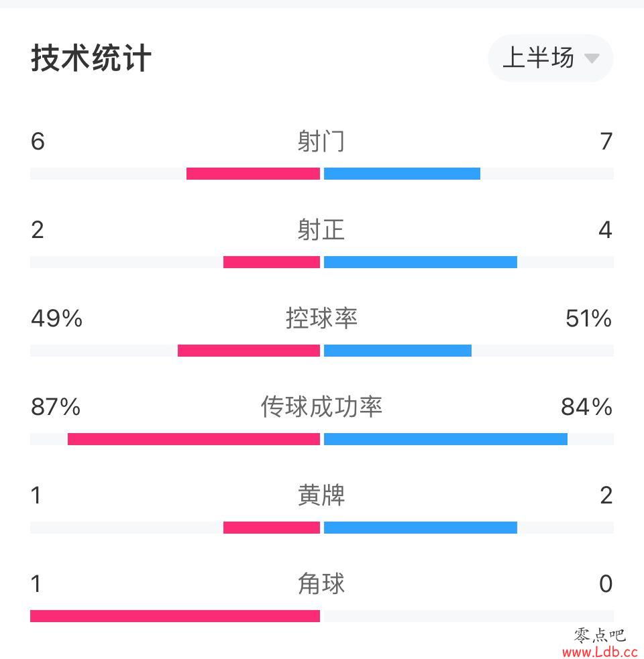The image size is (644, 659).
Task: Click the blue 射正 bar
Action: (421, 262)
